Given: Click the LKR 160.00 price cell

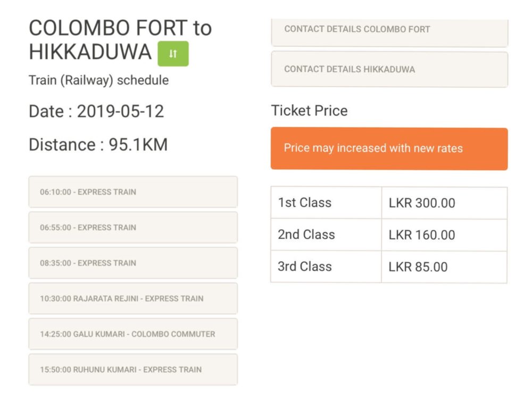Looking at the screenshot, I should click(422, 235).
